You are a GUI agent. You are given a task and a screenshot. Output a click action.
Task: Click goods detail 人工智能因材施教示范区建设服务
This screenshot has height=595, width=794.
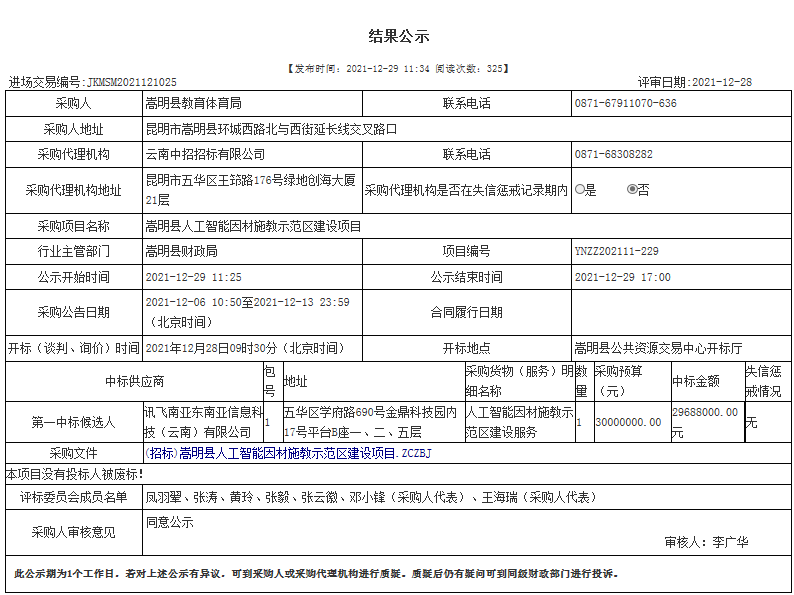pyautogui.click(x=520, y=422)
